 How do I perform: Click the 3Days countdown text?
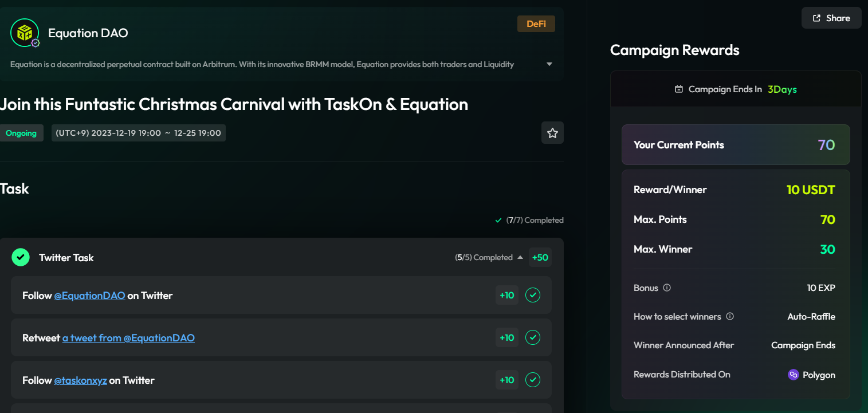(x=782, y=89)
